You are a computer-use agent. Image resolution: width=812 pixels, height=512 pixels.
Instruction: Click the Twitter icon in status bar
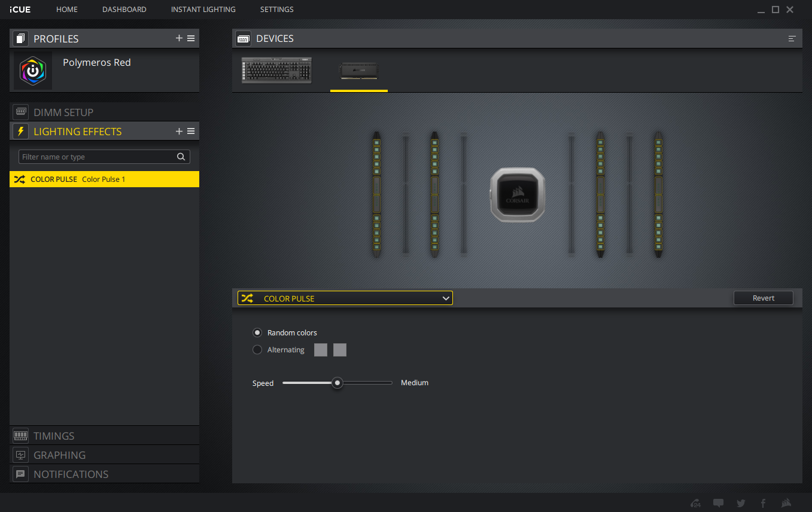coord(741,503)
